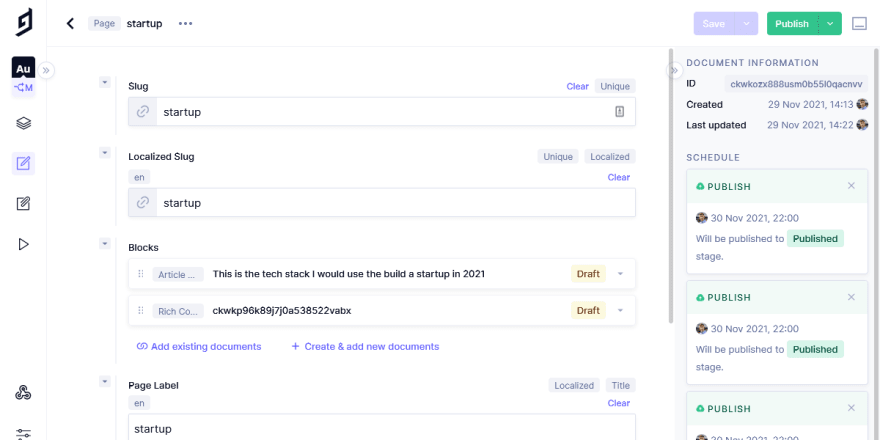
Task: Click the link icon in Slug field
Action: (143, 112)
